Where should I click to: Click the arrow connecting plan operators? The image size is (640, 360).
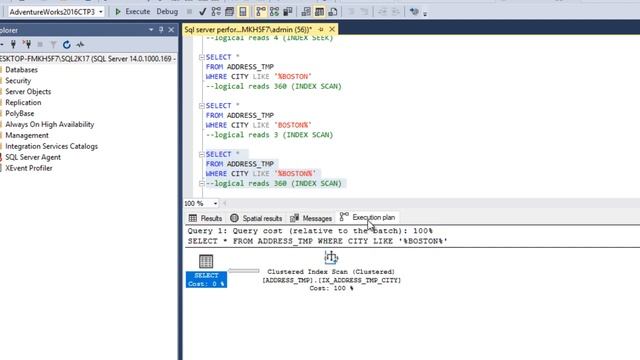(x=244, y=271)
